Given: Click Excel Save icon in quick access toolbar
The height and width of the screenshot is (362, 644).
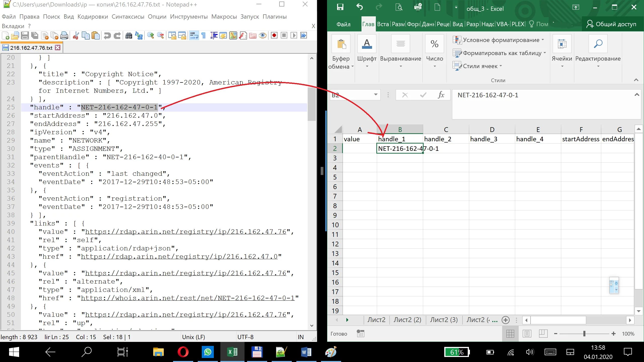Looking at the screenshot, I should 340,7.
